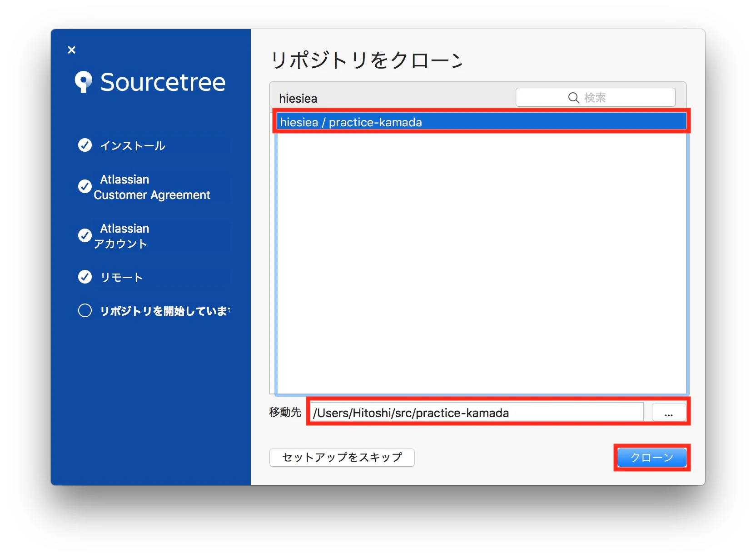Select the hiesiea / practice-kamada repository row
This screenshot has width=756, height=558.
pyautogui.click(x=482, y=122)
